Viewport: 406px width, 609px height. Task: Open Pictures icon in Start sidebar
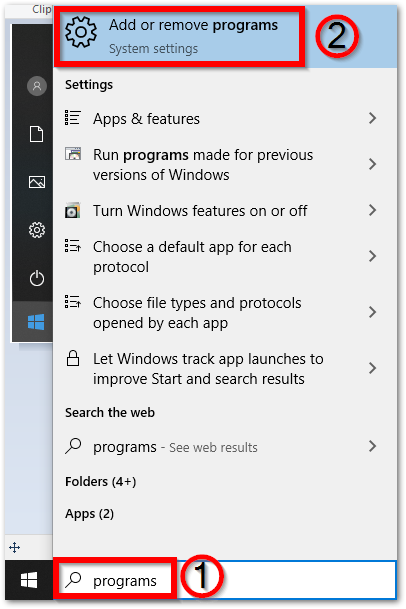37,182
